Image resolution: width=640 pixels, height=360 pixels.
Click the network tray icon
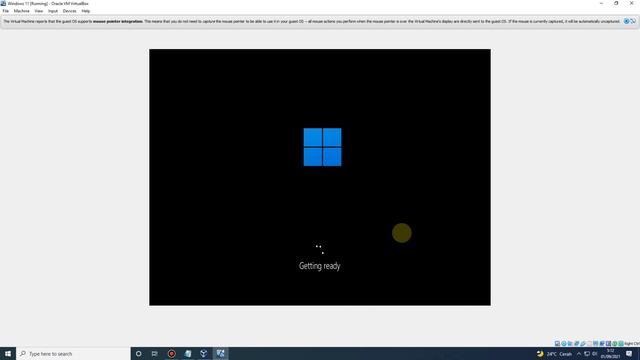[x=587, y=354]
